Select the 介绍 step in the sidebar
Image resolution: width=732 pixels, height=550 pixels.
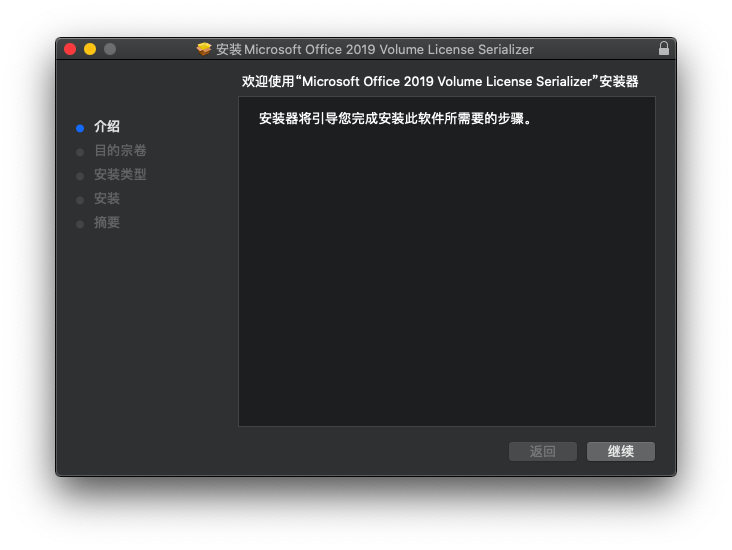(x=107, y=127)
